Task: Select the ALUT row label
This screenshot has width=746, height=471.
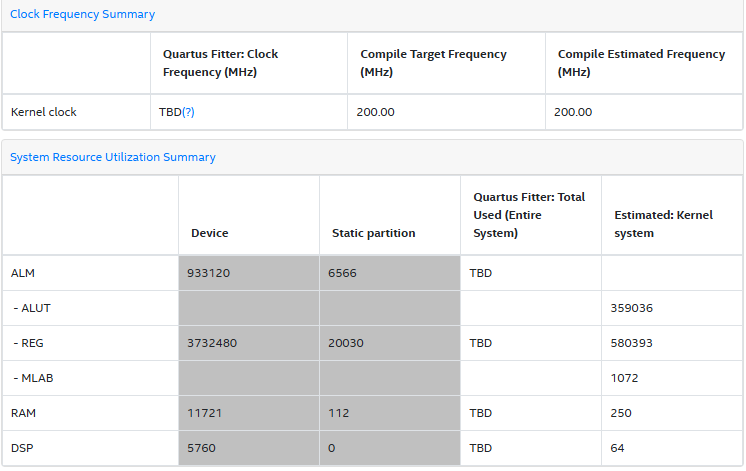Action: click(x=32, y=308)
